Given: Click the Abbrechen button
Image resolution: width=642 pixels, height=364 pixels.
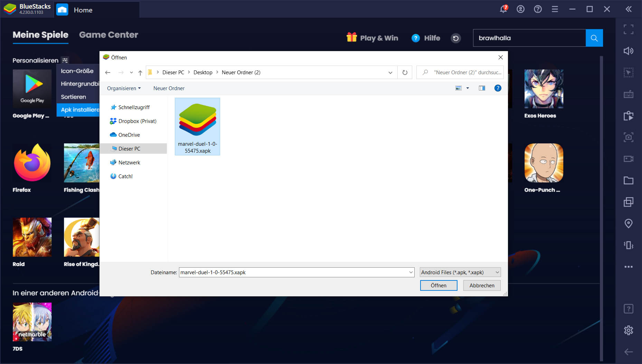Looking at the screenshot, I should 482,285.
